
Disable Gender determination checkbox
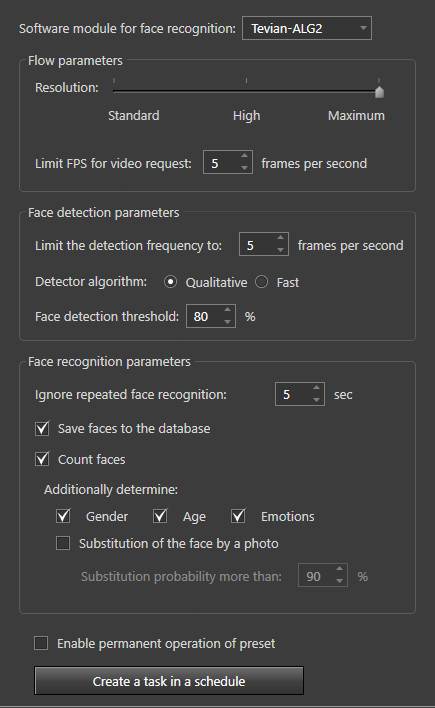[x=63, y=516]
